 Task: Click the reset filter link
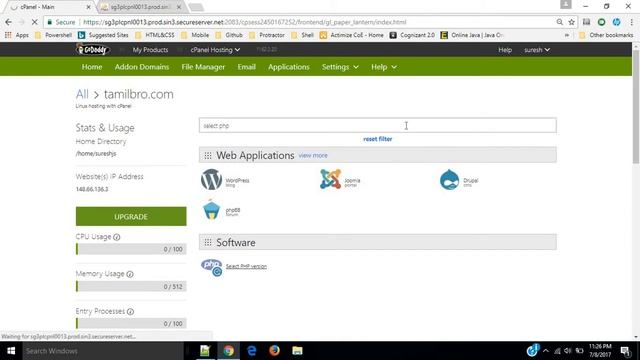point(378,139)
